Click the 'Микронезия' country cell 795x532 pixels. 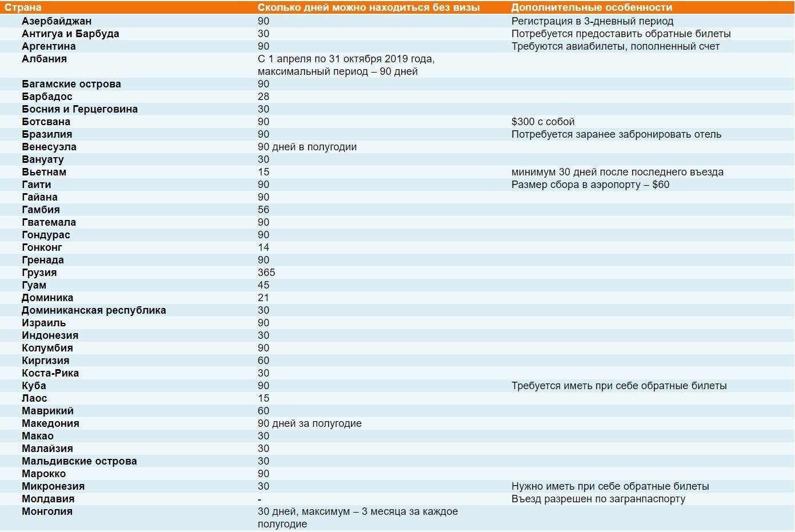[x=53, y=486]
